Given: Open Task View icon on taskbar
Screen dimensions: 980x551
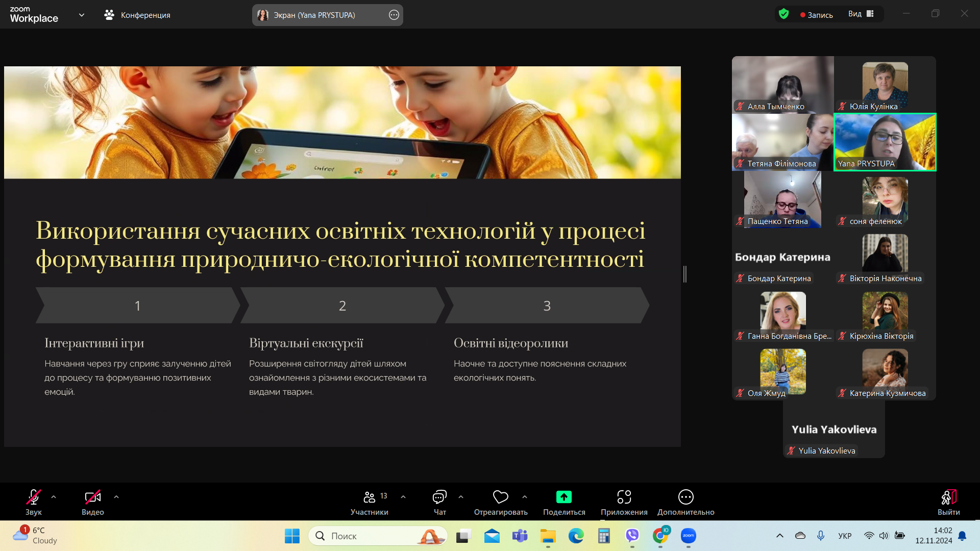Looking at the screenshot, I should pos(463,536).
